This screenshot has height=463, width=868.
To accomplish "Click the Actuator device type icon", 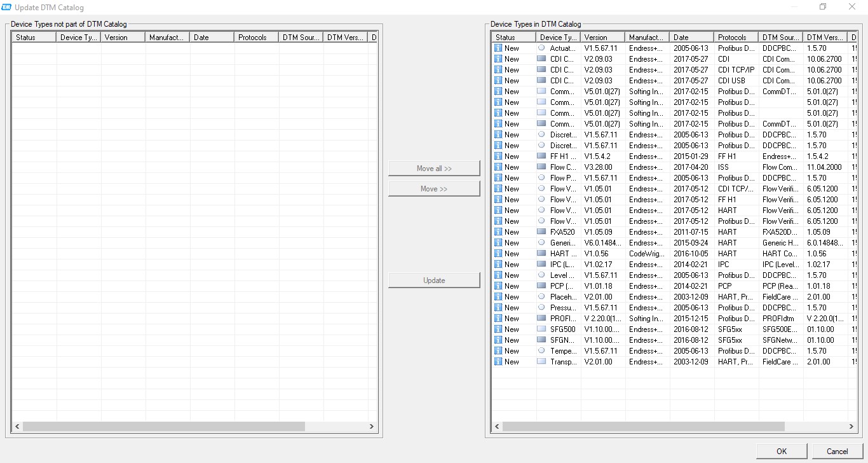I will pos(541,48).
